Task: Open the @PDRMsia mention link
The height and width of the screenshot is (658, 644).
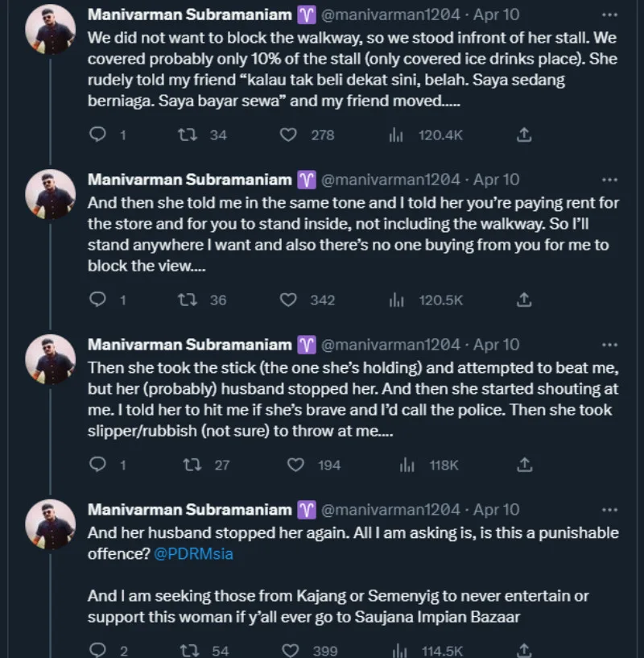Action: (193, 555)
